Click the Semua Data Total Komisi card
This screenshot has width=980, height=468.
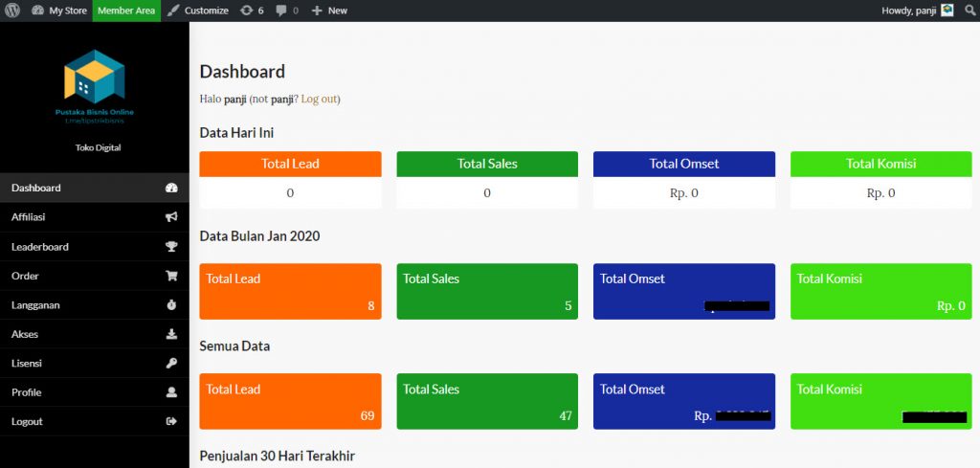click(880, 401)
